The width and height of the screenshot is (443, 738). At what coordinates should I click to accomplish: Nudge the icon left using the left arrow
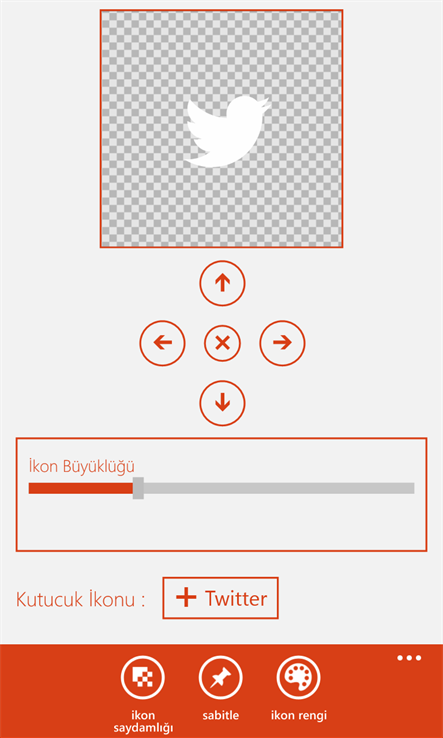[162, 343]
